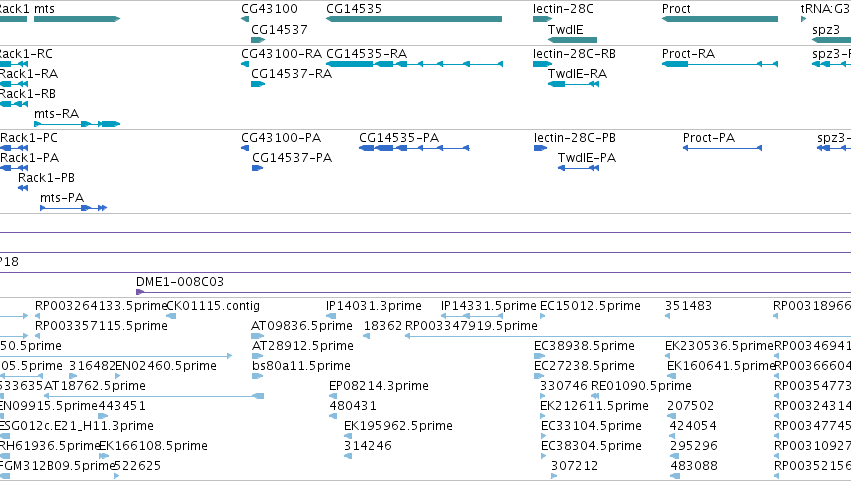Select the AT28912.5prime EST label
This screenshot has height=481, width=851.
click(x=302, y=346)
